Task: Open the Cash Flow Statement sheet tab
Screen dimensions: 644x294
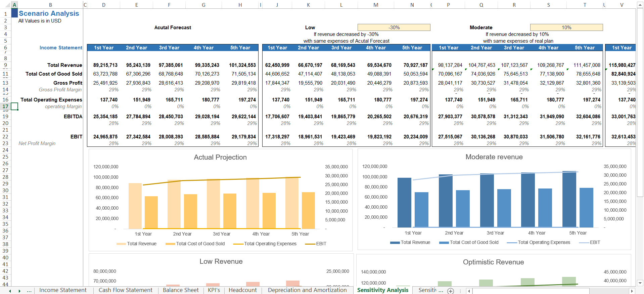Action: (x=125, y=290)
